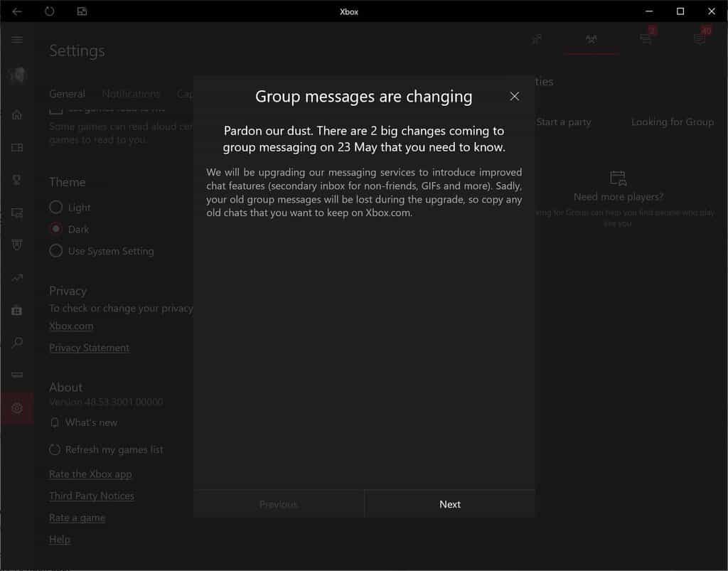Click the Looking for Group calendar icon

[x=618, y=178]
